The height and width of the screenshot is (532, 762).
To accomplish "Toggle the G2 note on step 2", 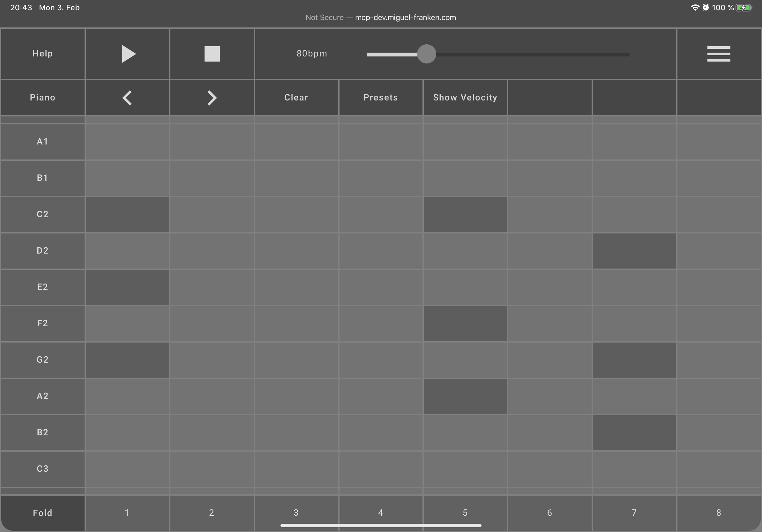I will 211,359.
